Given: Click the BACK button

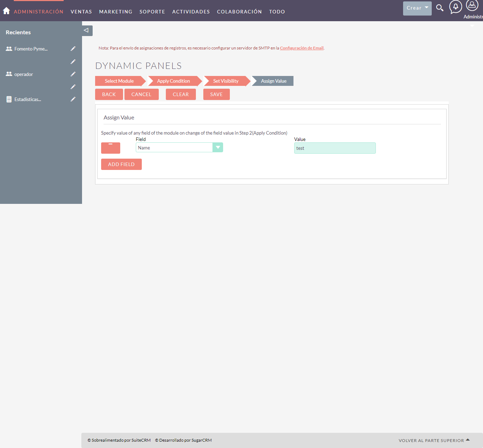Looking at the screenshot, I should [109, 94].
